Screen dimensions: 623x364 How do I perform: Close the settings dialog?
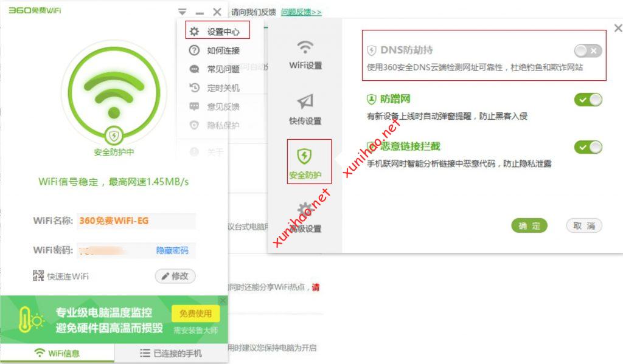point(618,28)
